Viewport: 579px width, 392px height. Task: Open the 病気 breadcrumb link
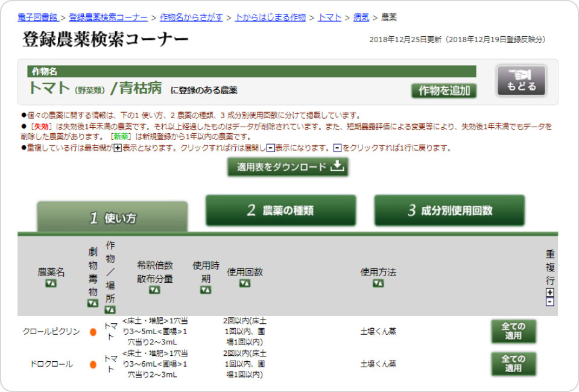click(x=361, y=17)
